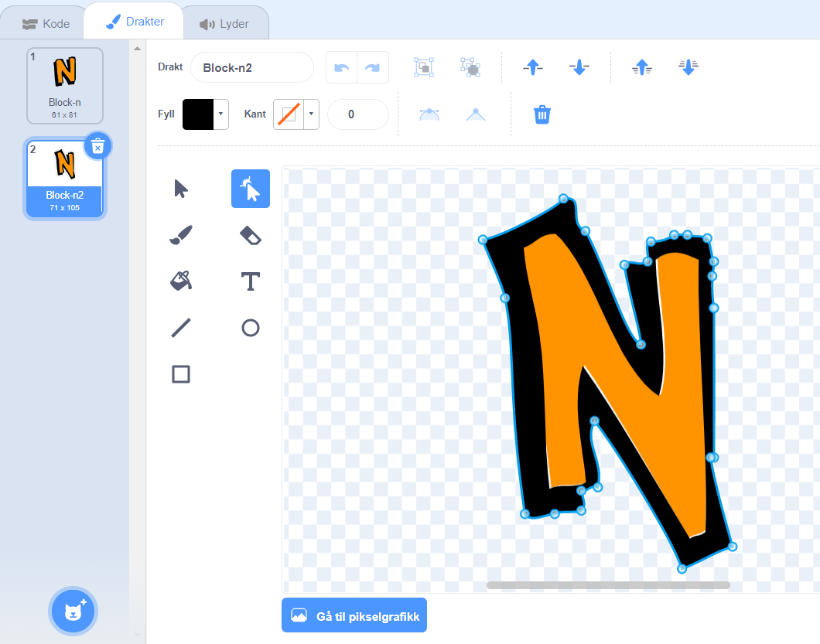Select the Reshape tool

tap(250, 189)
